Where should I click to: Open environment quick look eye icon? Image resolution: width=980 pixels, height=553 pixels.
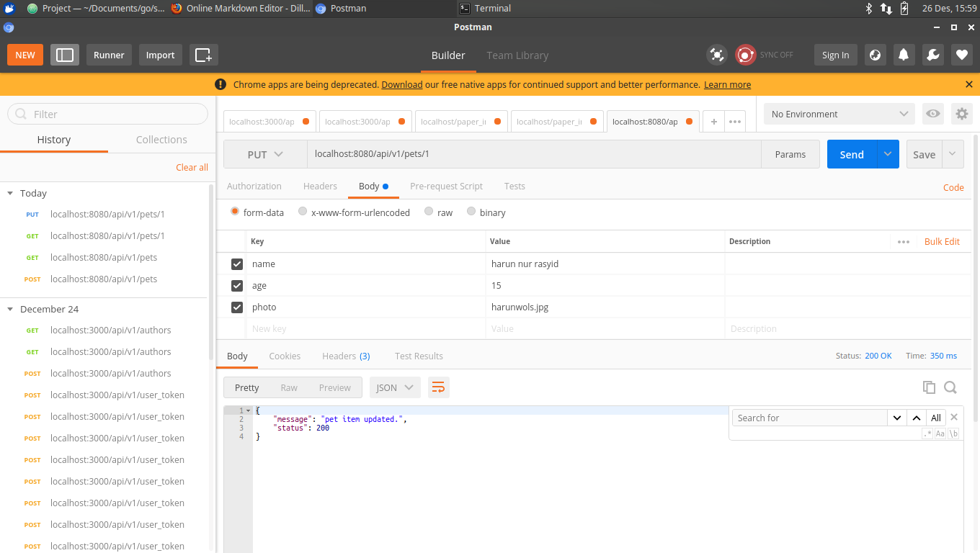(933, 114)
